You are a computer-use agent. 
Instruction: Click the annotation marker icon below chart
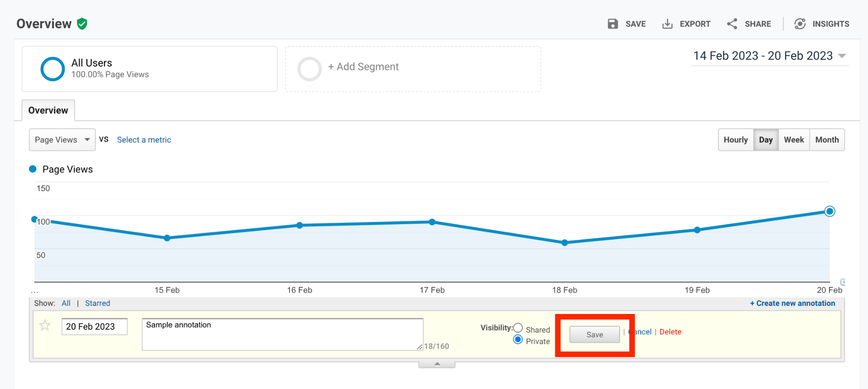click(843, 282)
